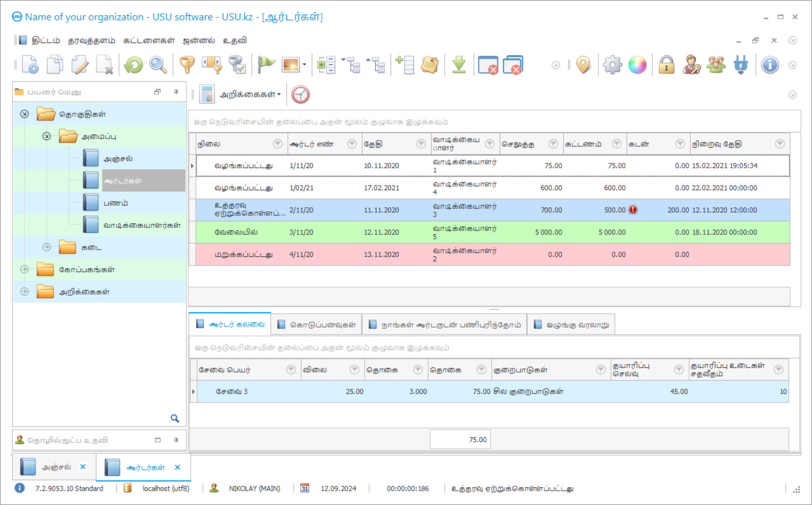
Task: Click the expand all tree icon
Action: [x=350, y=65]
